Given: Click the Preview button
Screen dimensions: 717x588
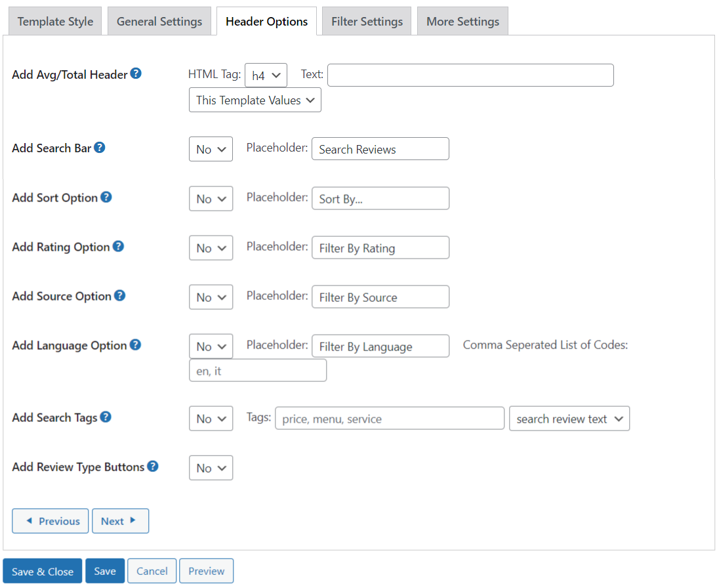Looking at the screenshot, I should coord(206,571).
